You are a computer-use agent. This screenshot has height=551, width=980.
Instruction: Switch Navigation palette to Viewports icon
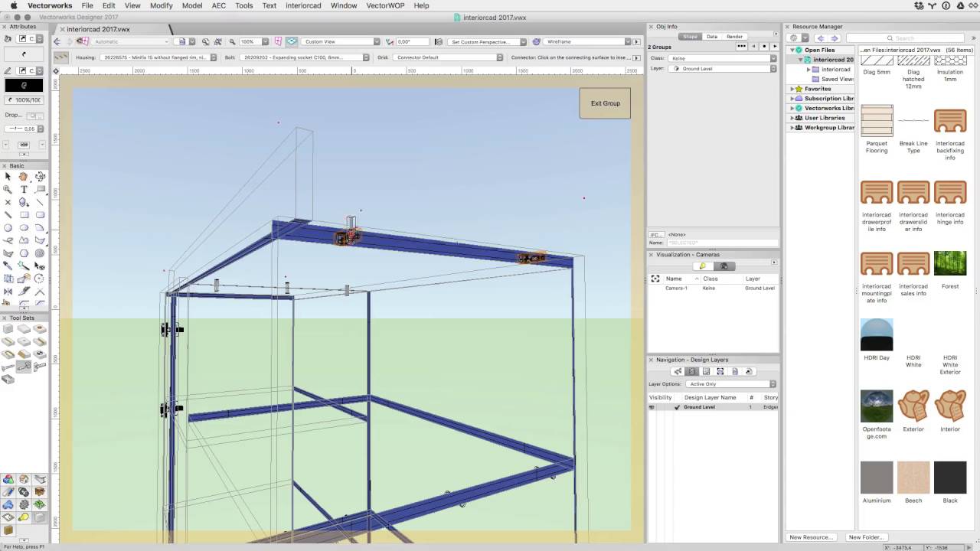click(x=720, y=371)
